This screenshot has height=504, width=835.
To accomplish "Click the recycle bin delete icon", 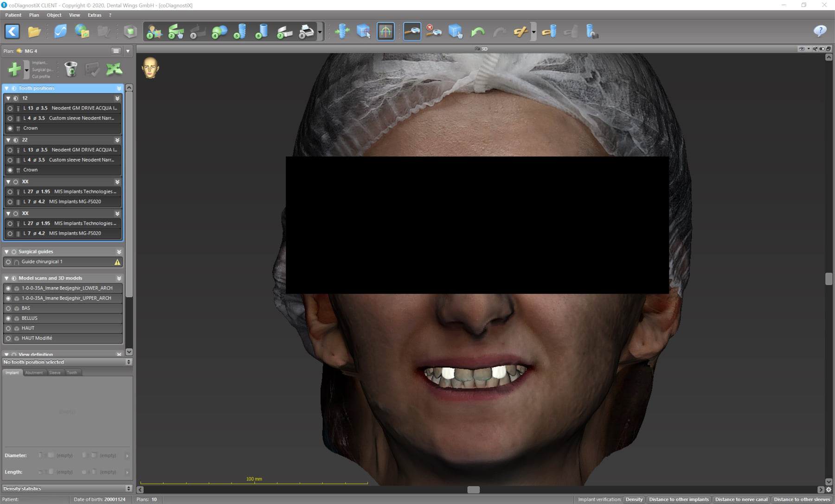I will 71,69.
